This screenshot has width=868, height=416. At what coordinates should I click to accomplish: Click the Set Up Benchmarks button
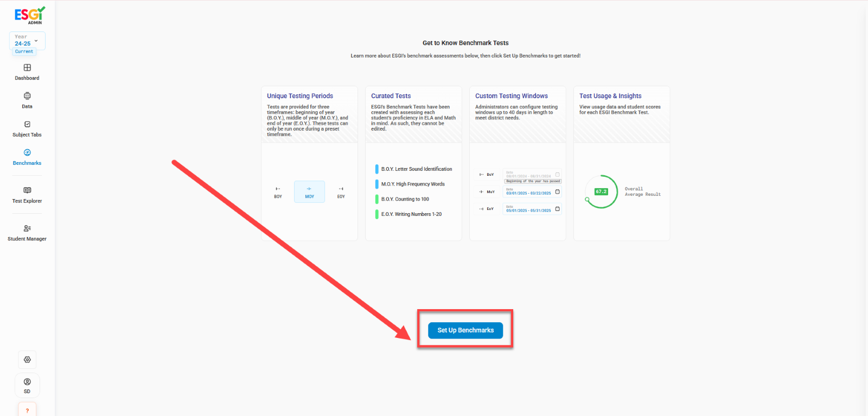pos(465,330)
